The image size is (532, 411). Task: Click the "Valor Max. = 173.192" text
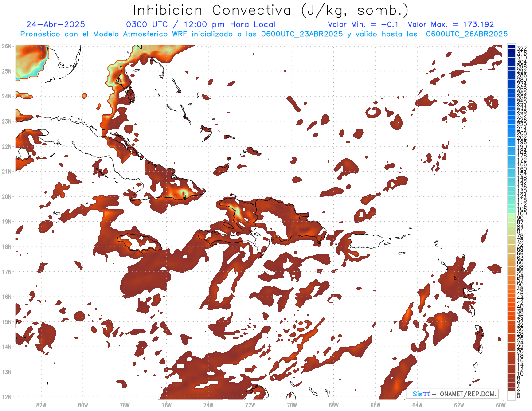click(450, 24)
